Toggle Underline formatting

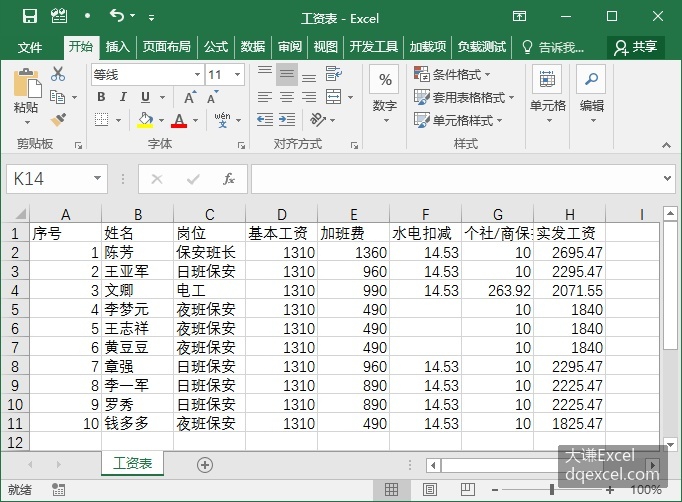145,97
